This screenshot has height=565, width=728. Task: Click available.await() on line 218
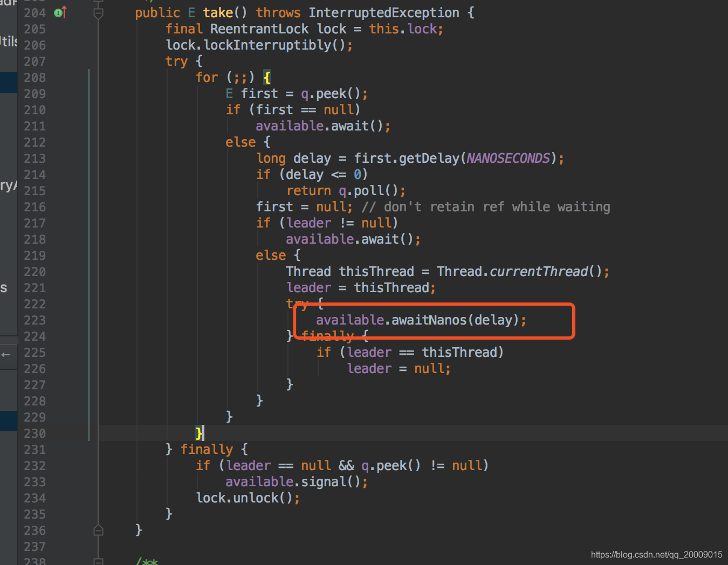[x=349, y=239]
